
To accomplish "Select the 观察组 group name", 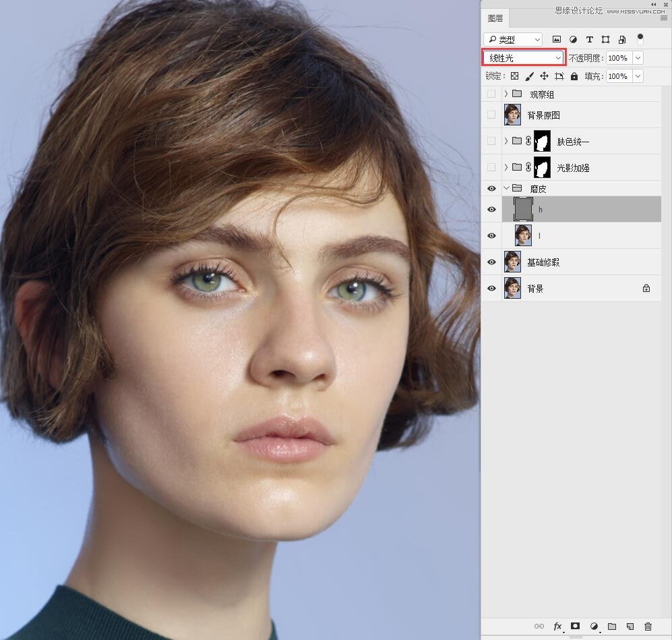I will 542,94.
